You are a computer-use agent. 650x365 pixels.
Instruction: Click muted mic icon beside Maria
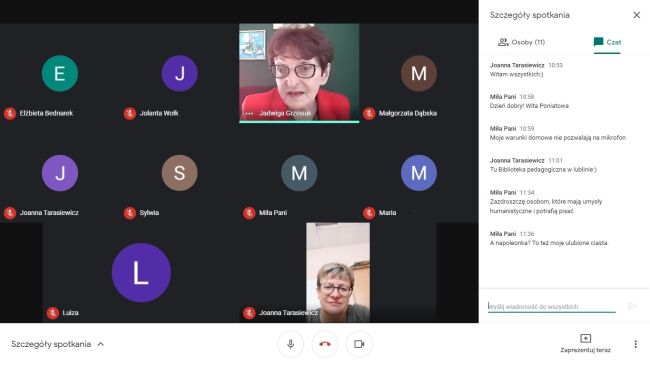click(x=369, y=213)
